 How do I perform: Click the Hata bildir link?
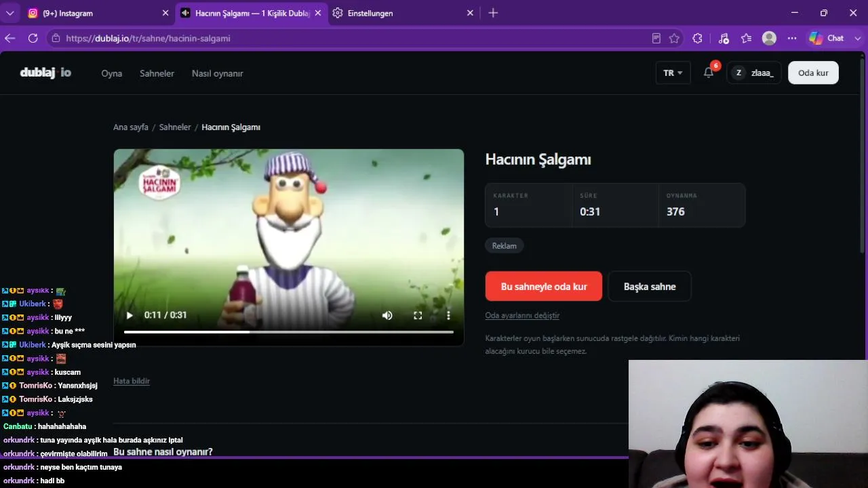(132, 381)
